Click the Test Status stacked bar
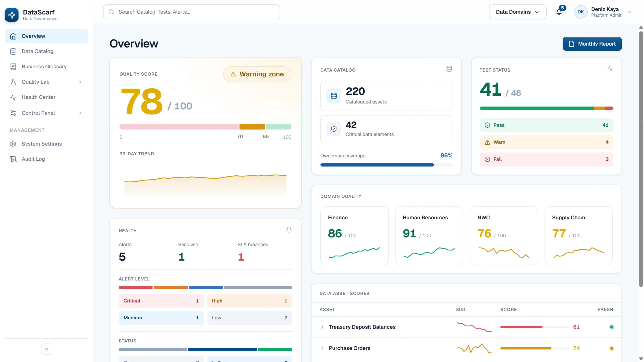644x362 pixels. coord(547,108)
